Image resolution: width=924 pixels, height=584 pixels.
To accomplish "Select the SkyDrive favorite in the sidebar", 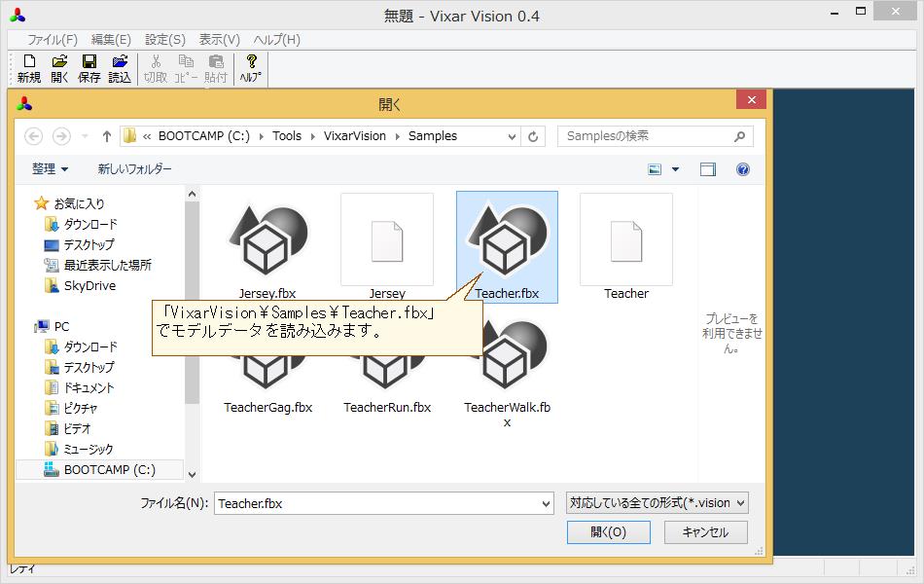I will 89,285.
